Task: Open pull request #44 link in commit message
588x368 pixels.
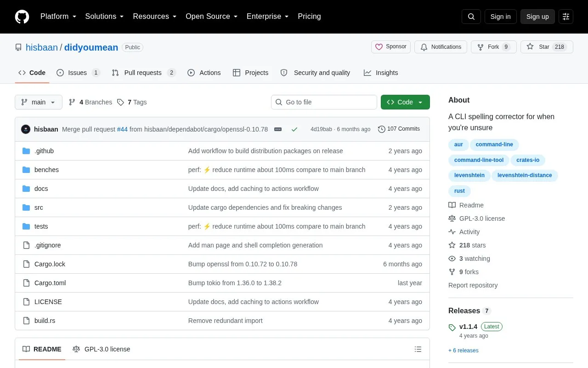Action: point(122,129)
